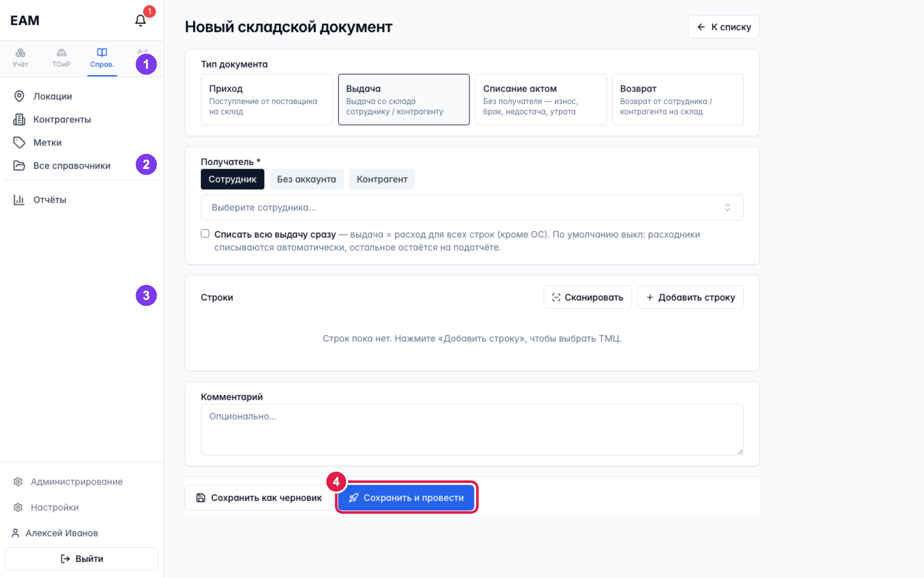Select Без аккаунта recipient type

coord(307,179)
